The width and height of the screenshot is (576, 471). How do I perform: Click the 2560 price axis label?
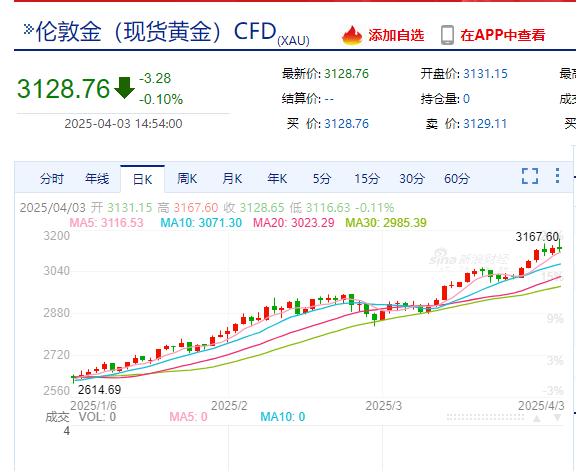coord(57,391)
